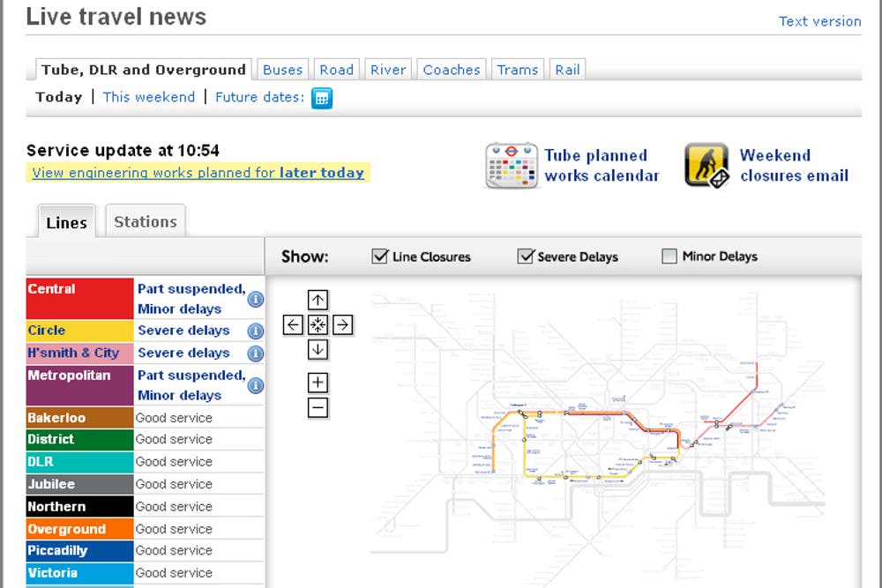
Task: Pan the map right
Action: coord(342,325)
